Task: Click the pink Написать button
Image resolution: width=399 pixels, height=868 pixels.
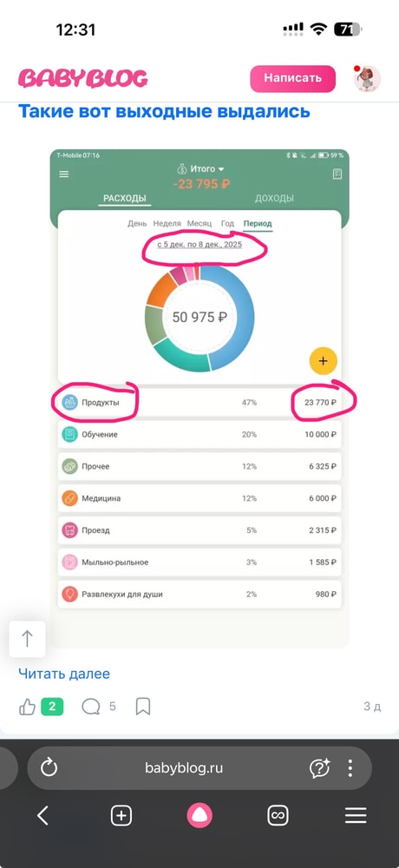Action: (293, 78)
